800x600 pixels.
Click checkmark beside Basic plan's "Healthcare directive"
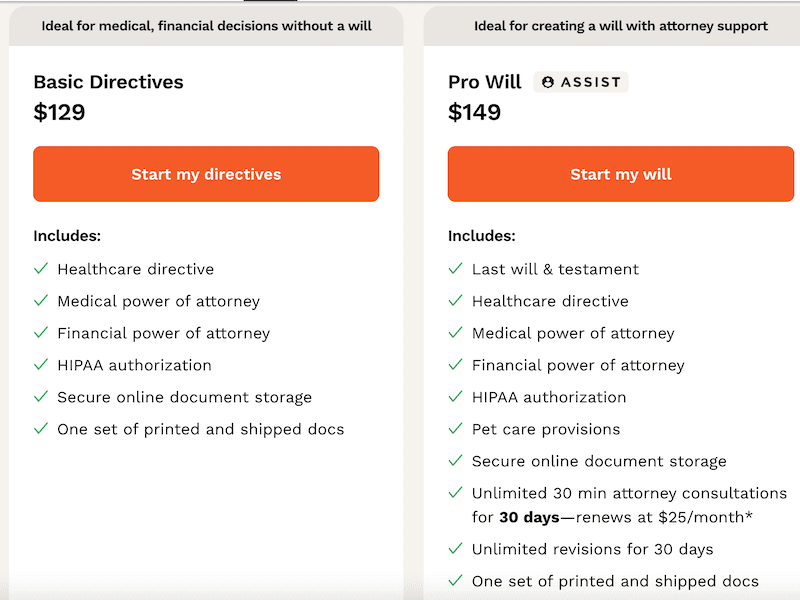coord(41,269)
